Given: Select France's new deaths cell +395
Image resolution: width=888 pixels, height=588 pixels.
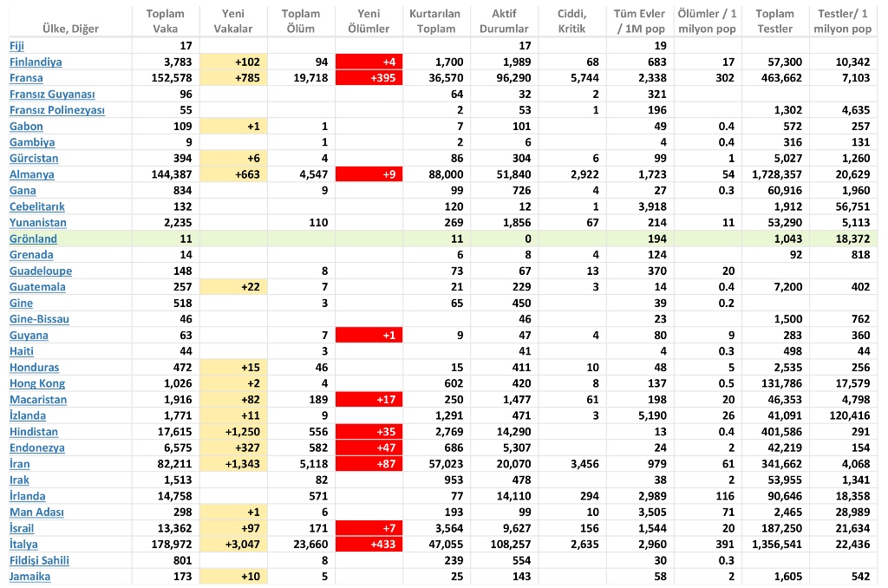Looking at the screenshot, I should pyautogui.click(x=369, y=77).
